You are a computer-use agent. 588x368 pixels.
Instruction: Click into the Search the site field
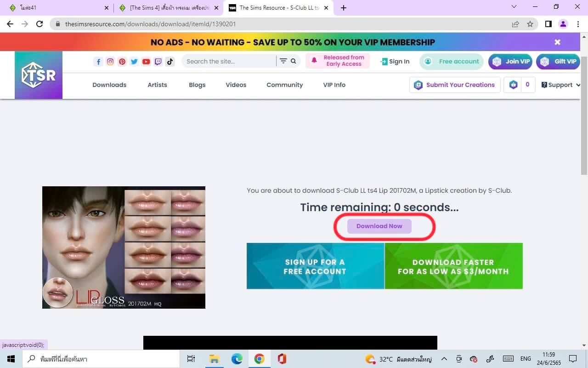(x=230, y=61)
